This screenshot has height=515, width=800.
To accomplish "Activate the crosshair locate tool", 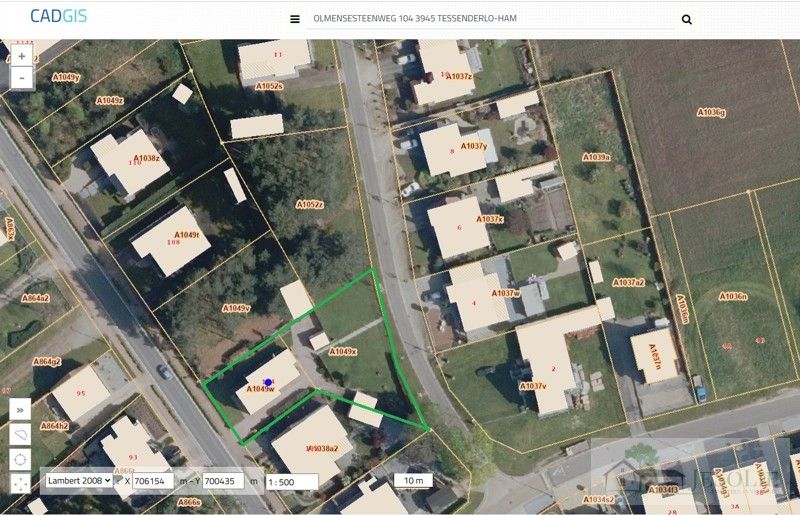I will (x=20, y=459).
